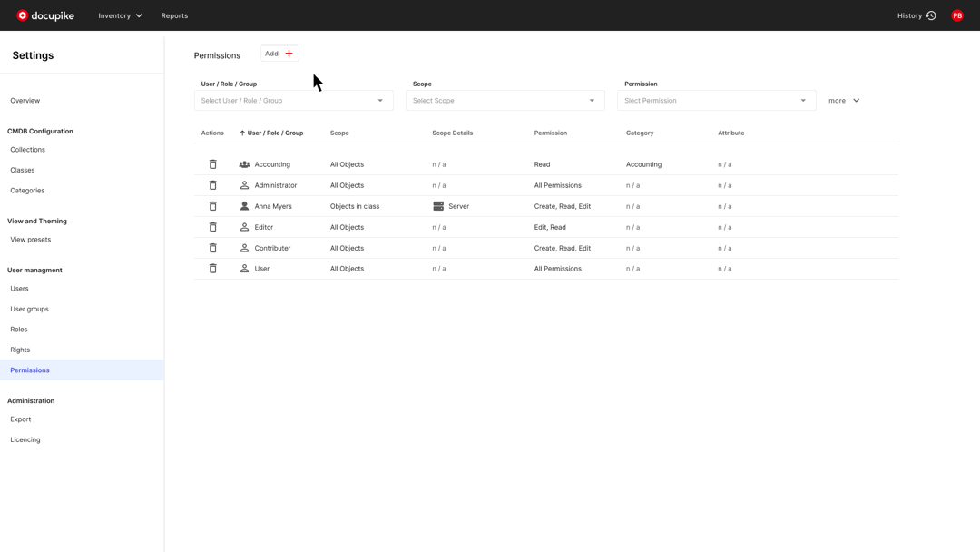Click the docupike logo
The height and width of the screenshot is (552, 980).
point(44,15)
